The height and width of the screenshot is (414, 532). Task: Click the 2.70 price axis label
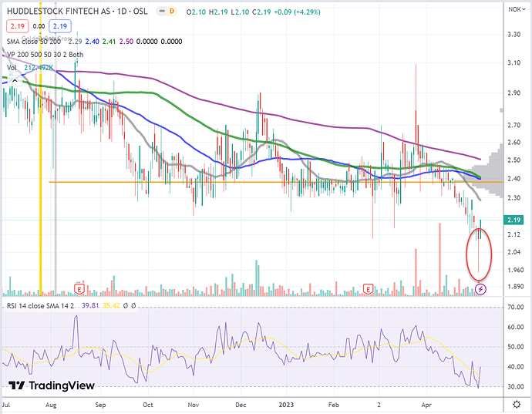coord(514,125)
